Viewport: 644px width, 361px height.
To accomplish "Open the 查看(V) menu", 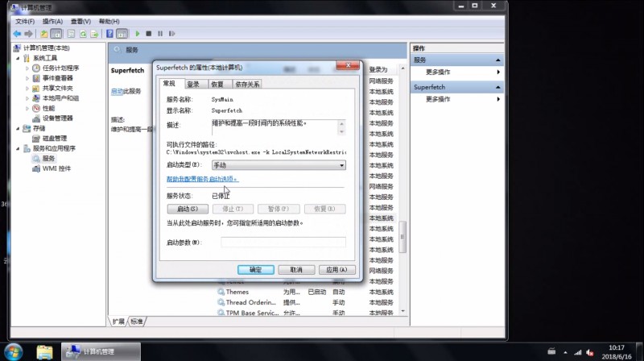I will [x=80, y=22].
